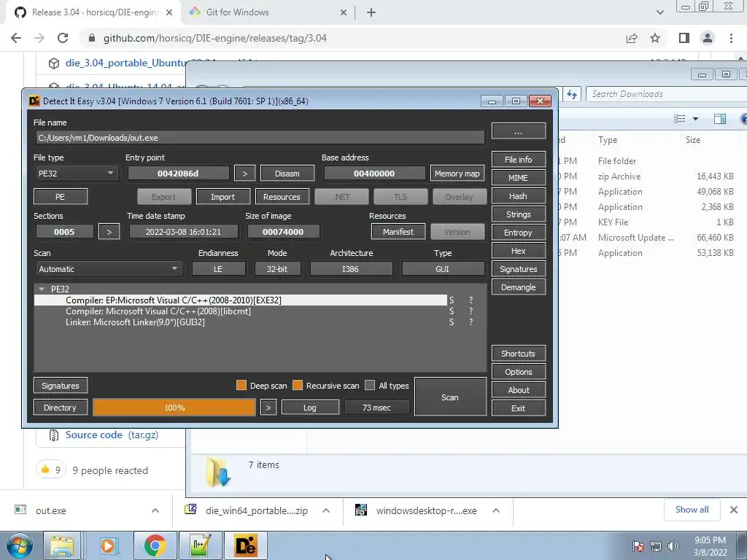Open the Entropy view
Viewport: 747px width, 560px height.
pyautogui.click(x=519, y=233)
